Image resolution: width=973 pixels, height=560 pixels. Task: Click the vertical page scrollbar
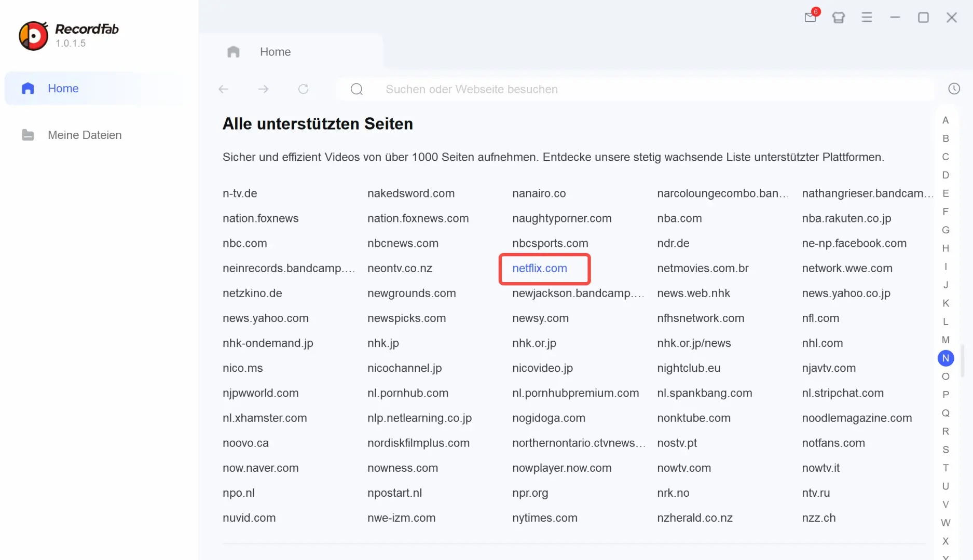click(x=963, y=360)
